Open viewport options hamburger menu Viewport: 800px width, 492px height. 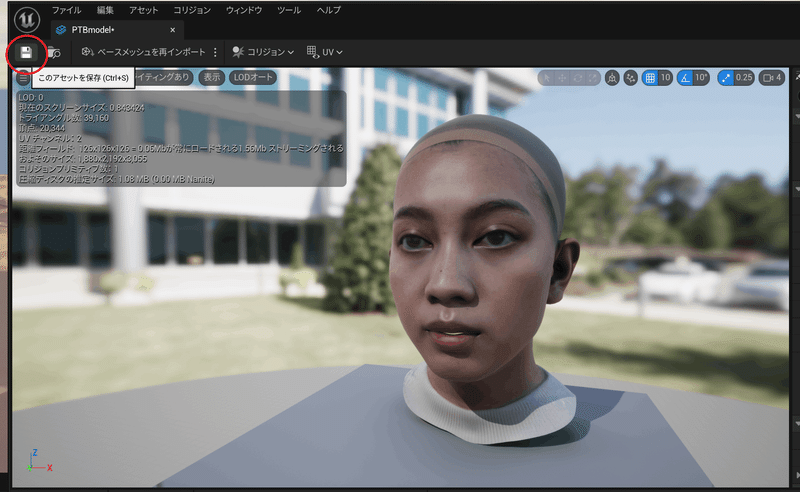(x=23, y=78)
